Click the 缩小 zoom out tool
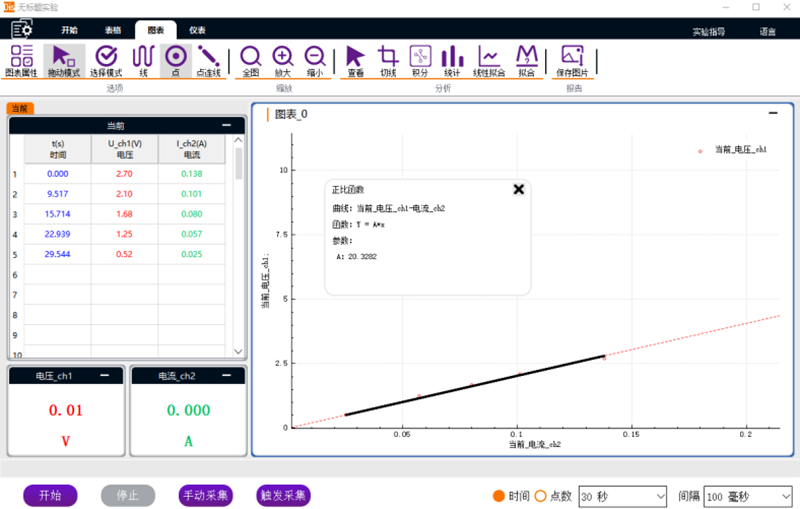This screenshot has width=800, height=509. pos(315,61)
